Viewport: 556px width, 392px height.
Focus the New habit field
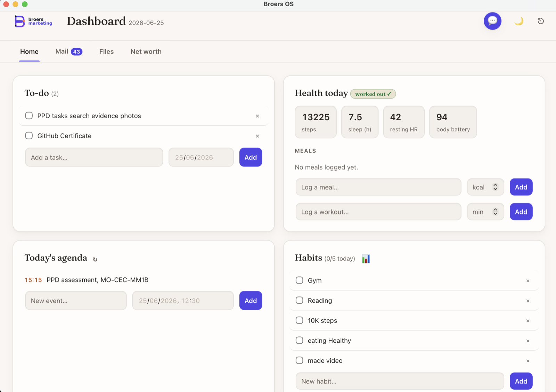(400, 381)
